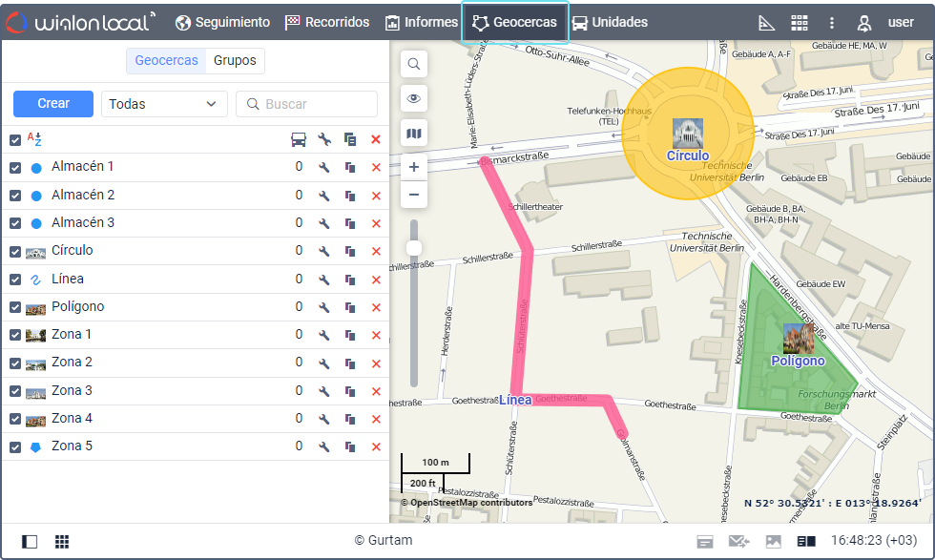
Task: Open the applications grid menu in header
Action: 800,23
